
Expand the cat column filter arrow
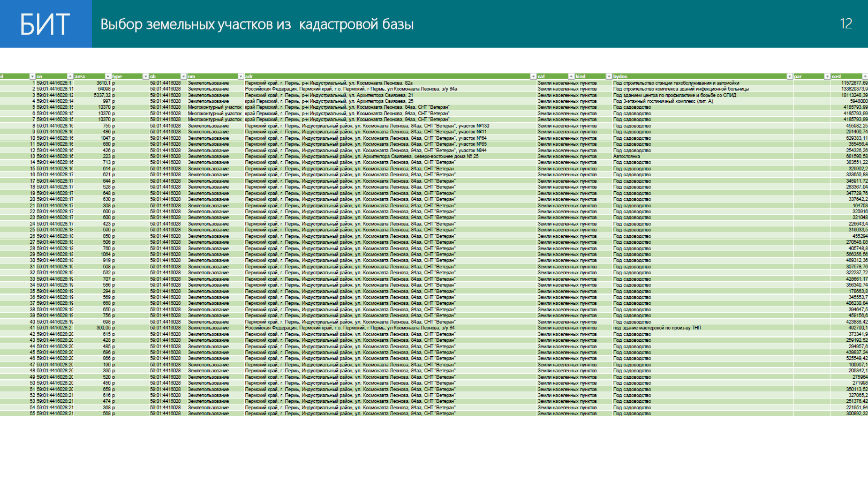click(571, 77)
